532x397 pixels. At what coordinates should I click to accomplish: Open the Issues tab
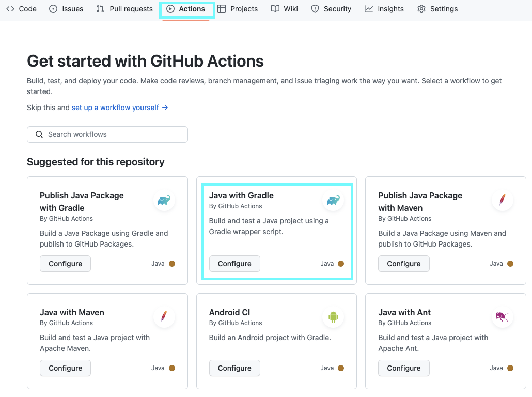click(x=66, y=9)
